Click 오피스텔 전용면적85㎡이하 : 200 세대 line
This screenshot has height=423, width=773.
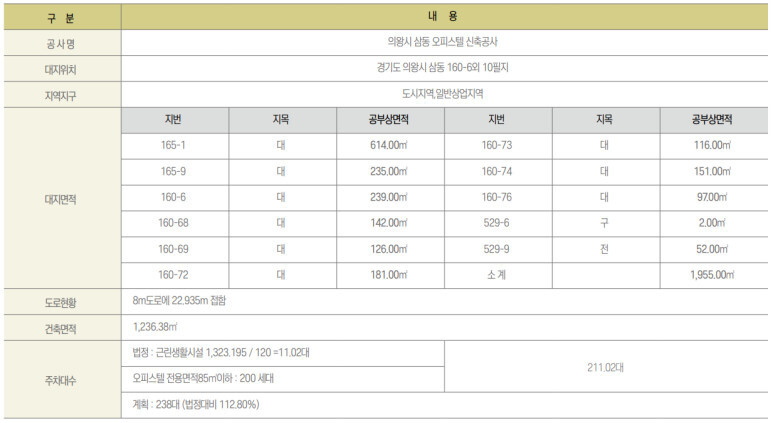(203, 379)
